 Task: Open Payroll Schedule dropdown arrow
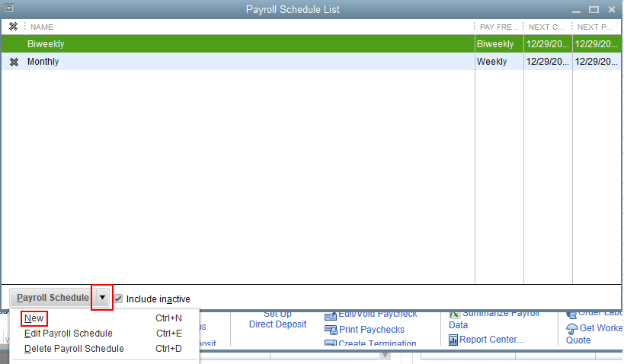point(102,298)
